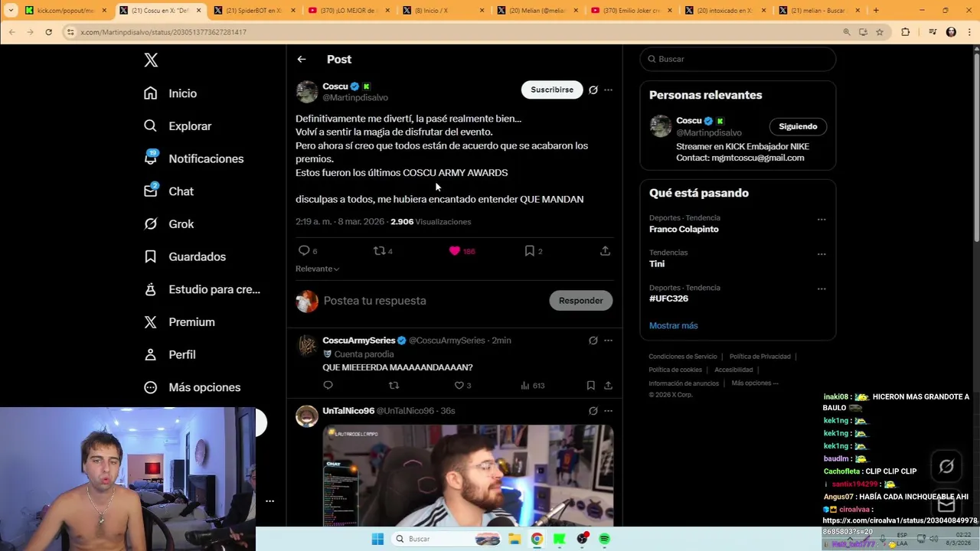This screenshot has width=980, height=551.
Task: Click repost icon on CoscuArmySeries reply
Action: pos(394,386)
